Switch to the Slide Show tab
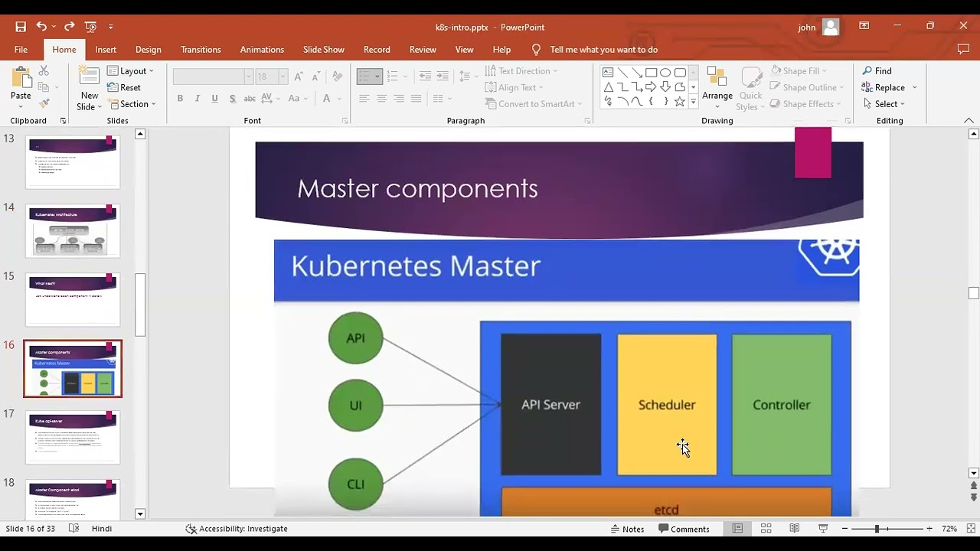 click(x=324, y=50)
